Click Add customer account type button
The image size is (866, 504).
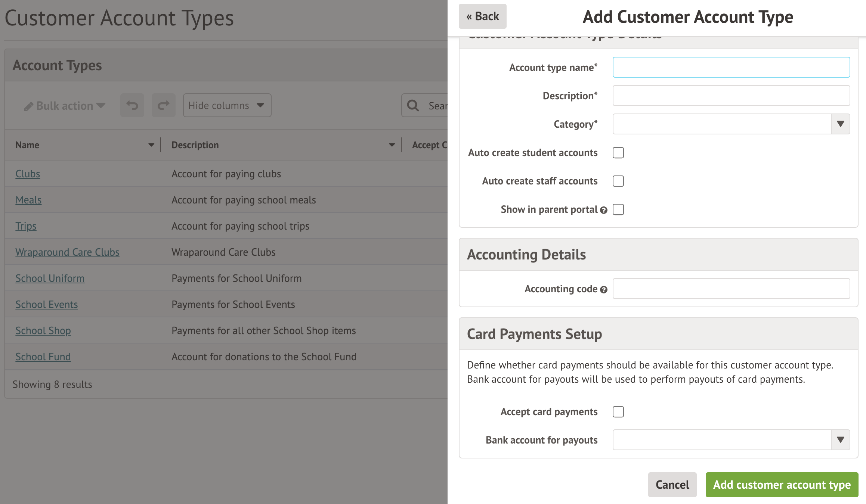[782, 485]
